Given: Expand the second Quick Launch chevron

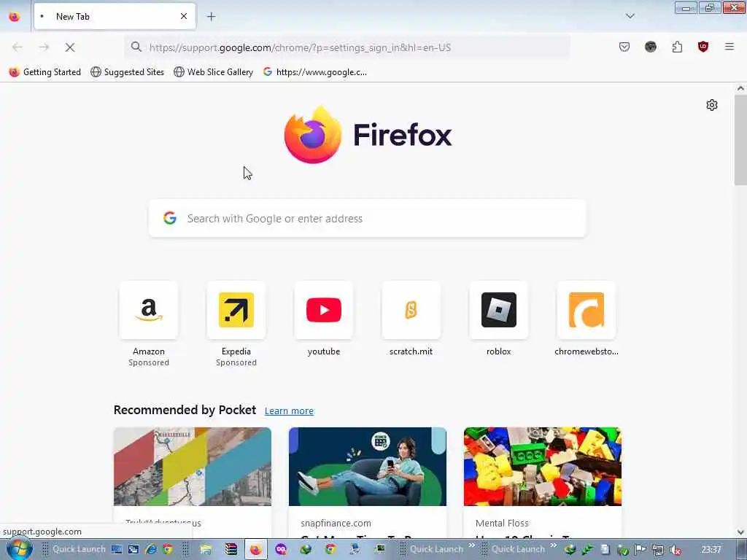Looking at the screenshot, I should 553,545.
